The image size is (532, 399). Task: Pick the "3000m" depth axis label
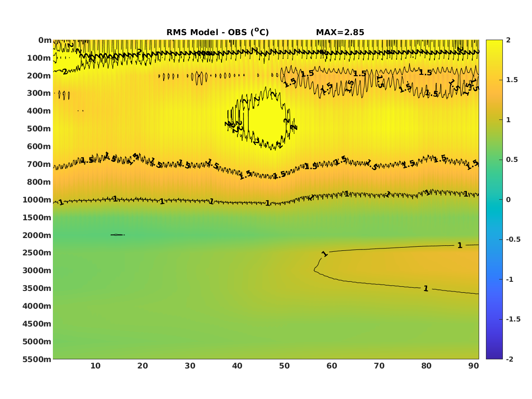point(37,270)
